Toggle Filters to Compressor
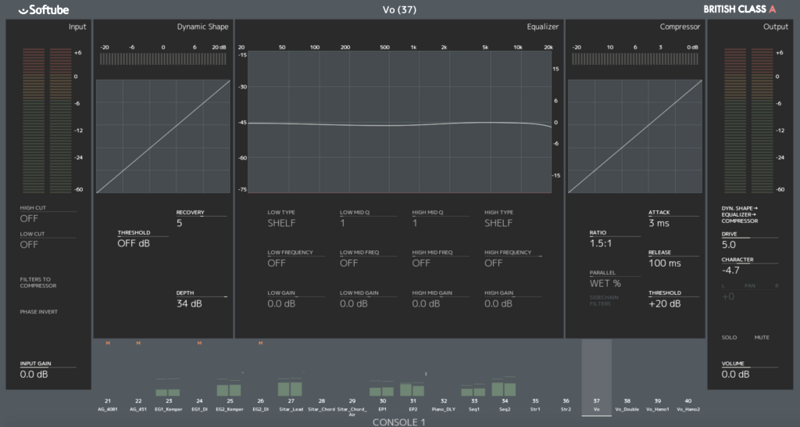 pos(38,283)
